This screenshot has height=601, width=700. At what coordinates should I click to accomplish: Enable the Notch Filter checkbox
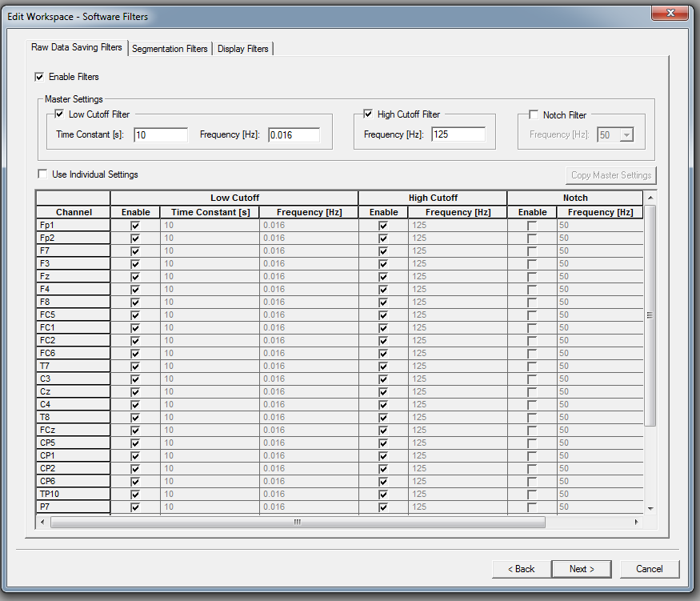[x=534, y=115]
